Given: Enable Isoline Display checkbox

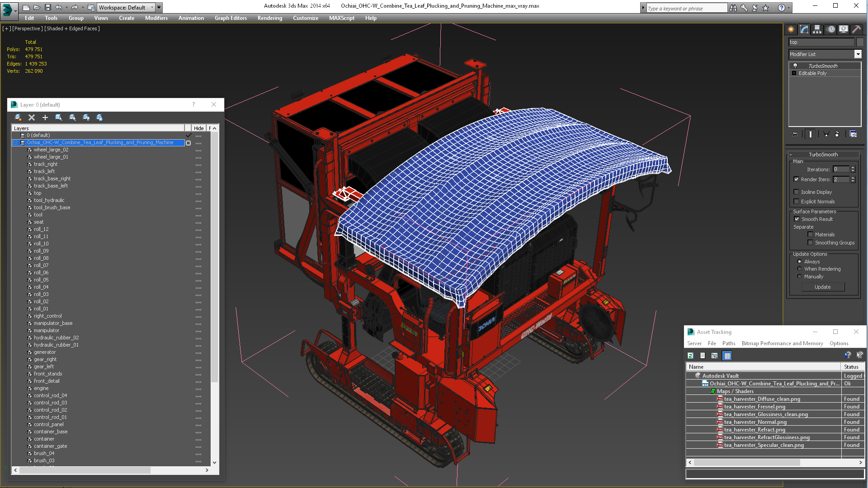Looking at the screenshot, I should [797, 192].
